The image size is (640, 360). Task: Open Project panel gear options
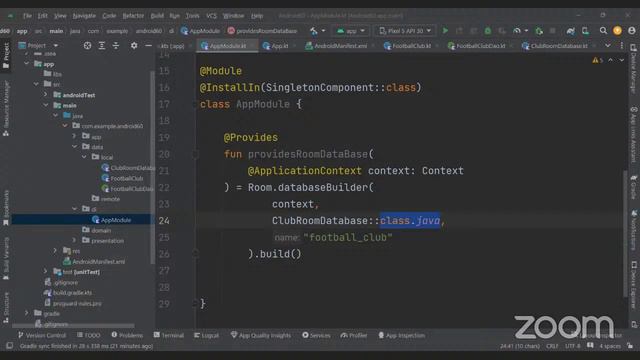(x=134, y=46)
